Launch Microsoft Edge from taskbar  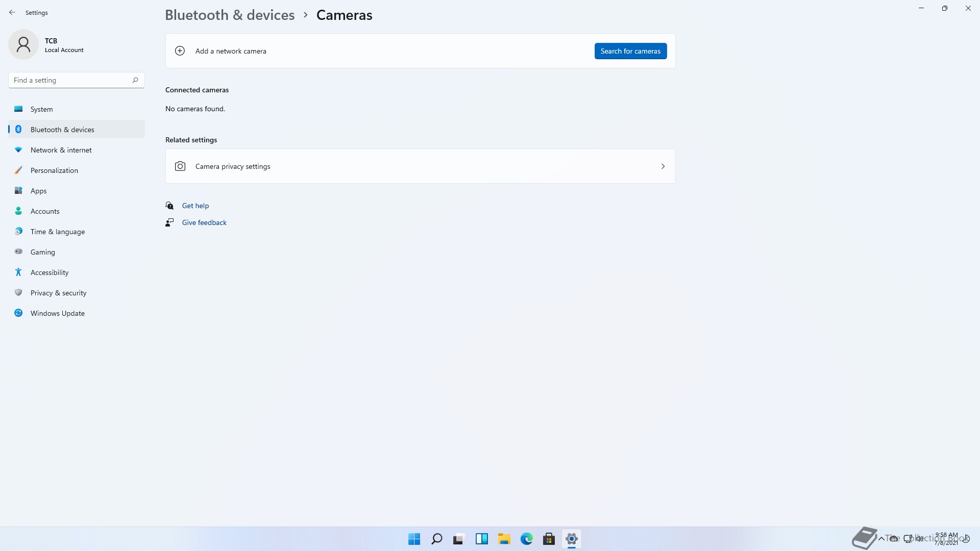point(526,539)
